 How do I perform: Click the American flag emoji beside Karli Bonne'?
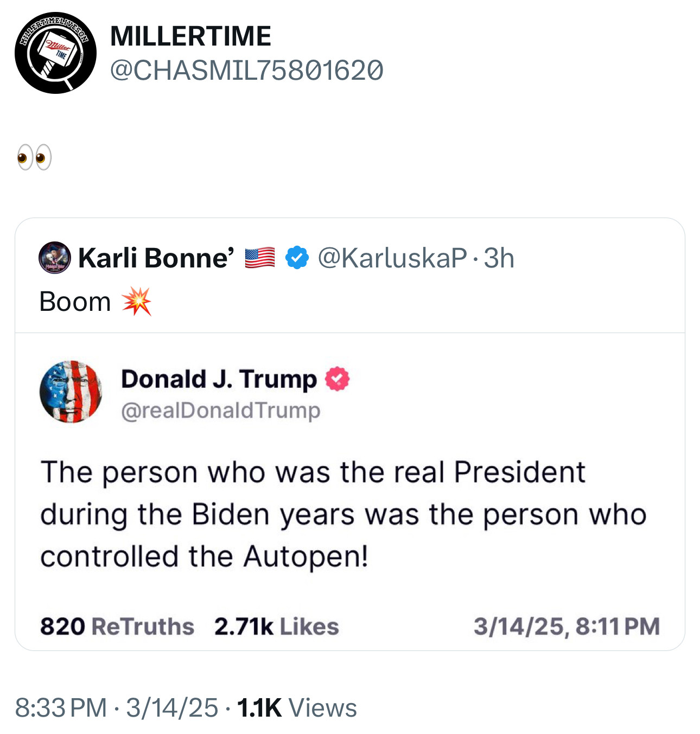pos(260,258)
